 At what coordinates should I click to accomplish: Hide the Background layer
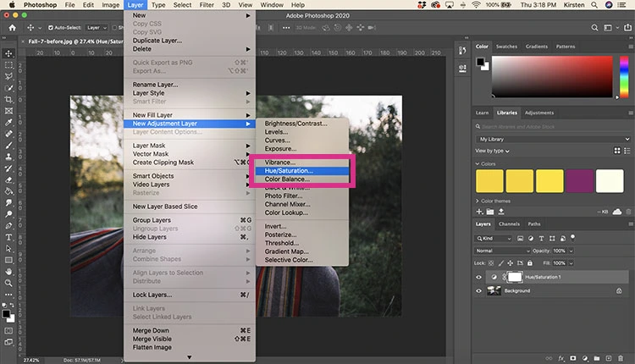tap(478, 290)
